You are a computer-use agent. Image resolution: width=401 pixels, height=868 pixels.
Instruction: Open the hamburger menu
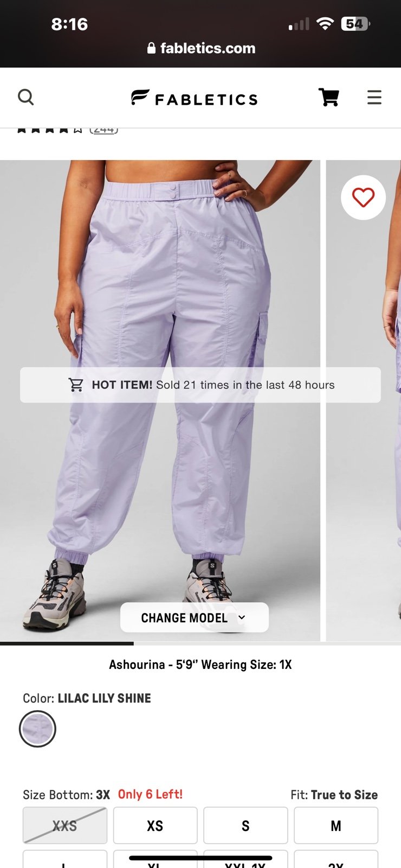[374, 97]
